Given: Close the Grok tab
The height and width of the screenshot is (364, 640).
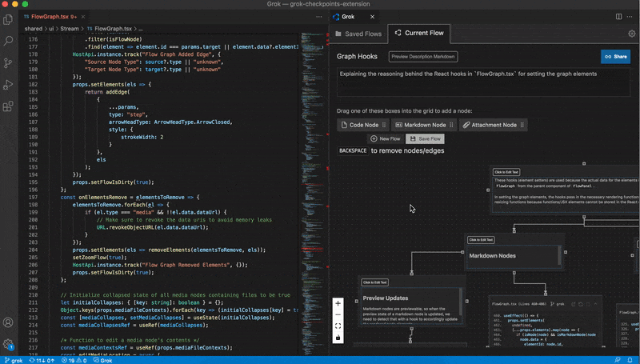Looking at the screenshot, I should pos(372,17).
